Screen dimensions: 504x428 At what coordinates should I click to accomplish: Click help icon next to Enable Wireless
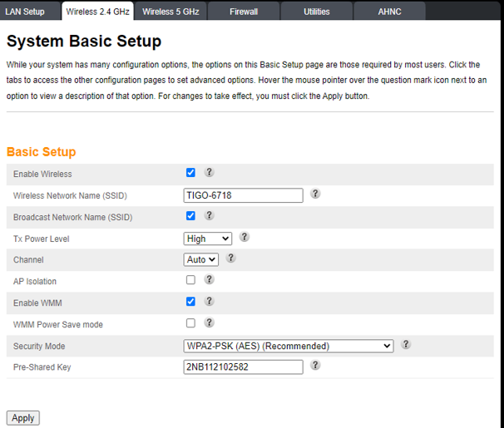click(x=209, y=172)
